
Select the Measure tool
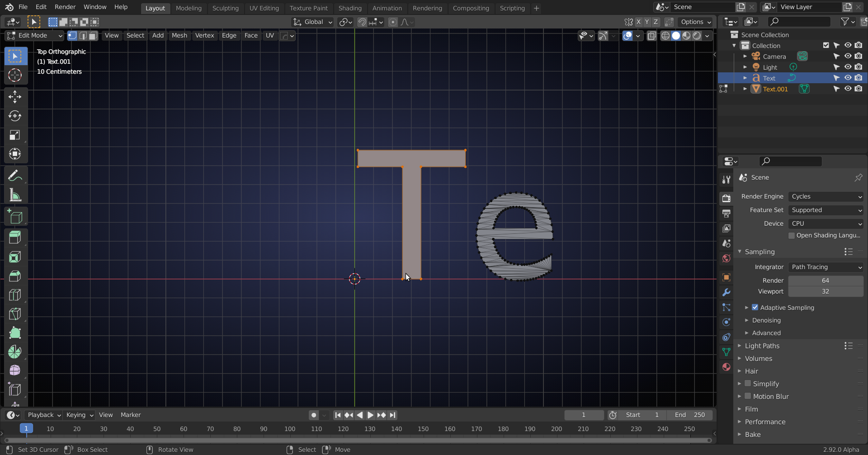(x=15, y=195)
